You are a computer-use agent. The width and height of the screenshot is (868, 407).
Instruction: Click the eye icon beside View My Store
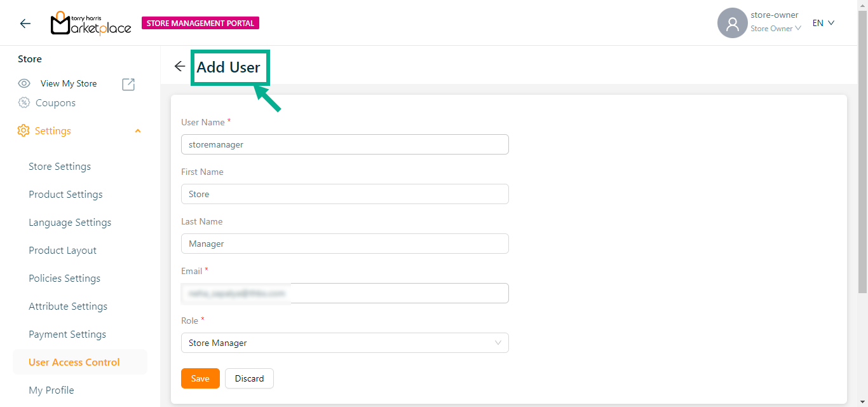point(24,83)
